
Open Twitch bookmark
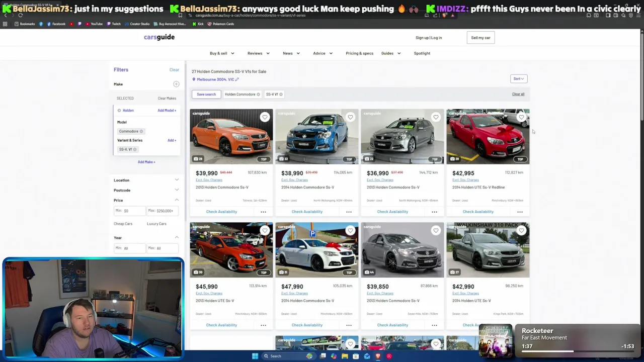114,24
